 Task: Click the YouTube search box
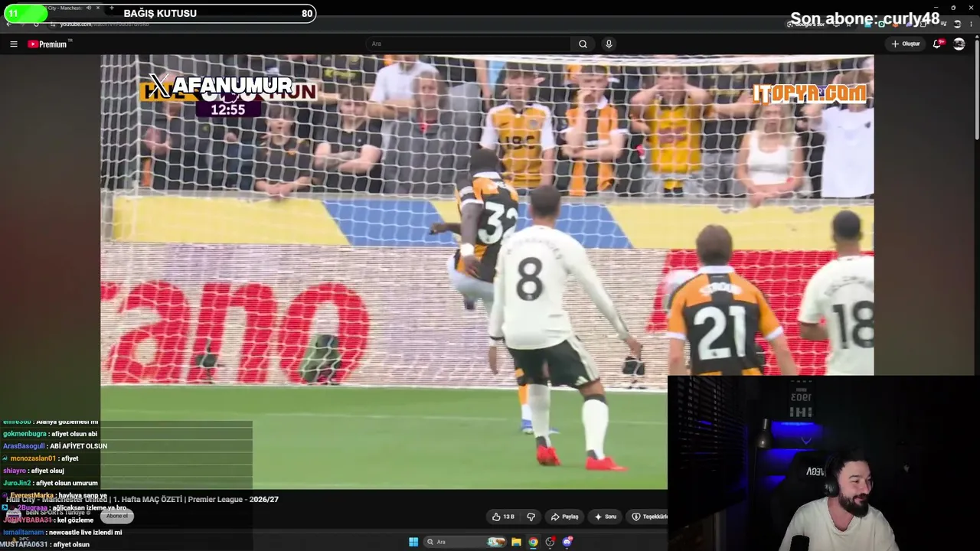[469, 44]
